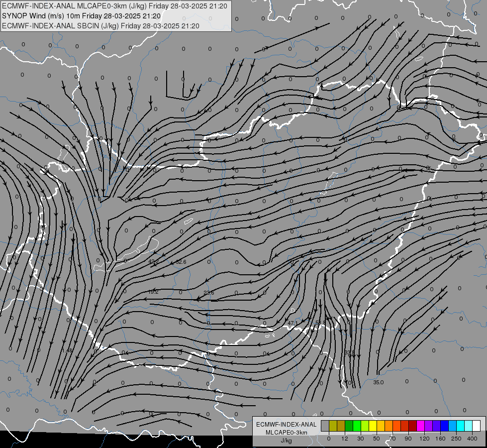Click the map value 35.0

(378, 383)
